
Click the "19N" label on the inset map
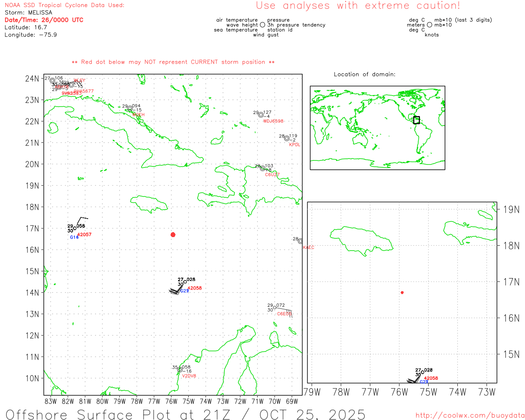point(511,210)
